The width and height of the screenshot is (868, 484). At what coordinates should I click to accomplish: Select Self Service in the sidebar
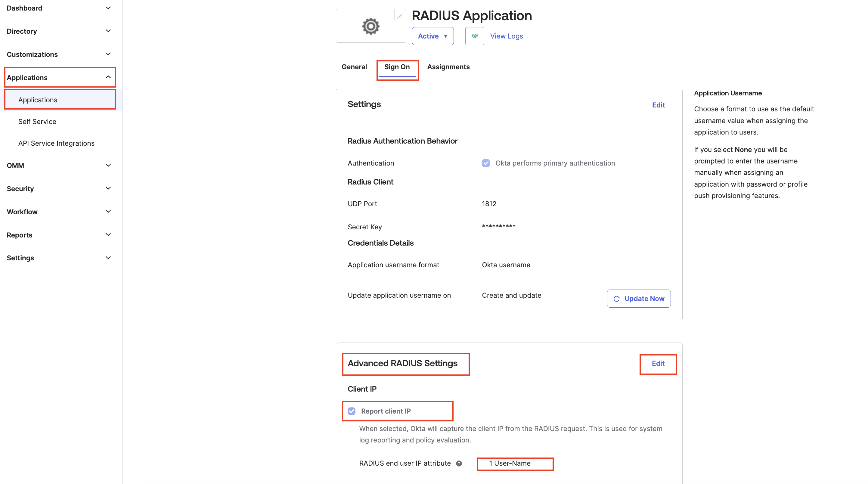37,121
